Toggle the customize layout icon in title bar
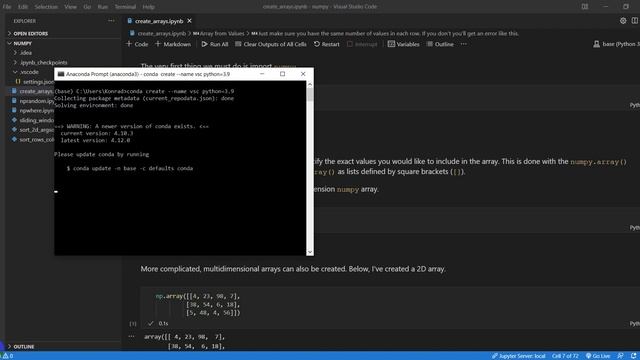 [585, 7]
